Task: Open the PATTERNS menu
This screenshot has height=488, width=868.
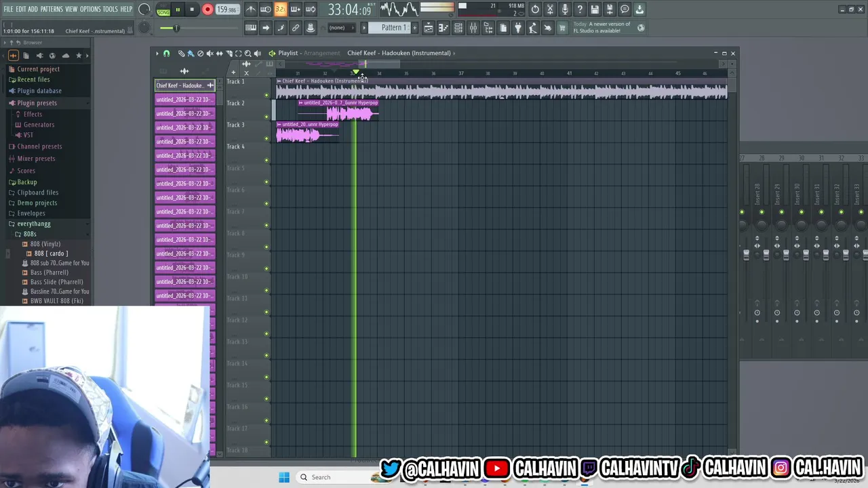Action: 52,9
